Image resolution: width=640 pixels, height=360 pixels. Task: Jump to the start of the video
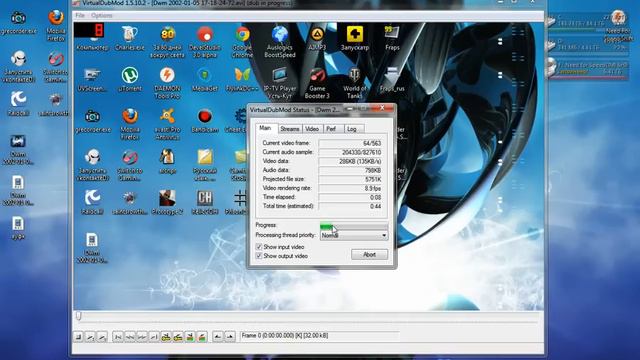tap(118, 337)
